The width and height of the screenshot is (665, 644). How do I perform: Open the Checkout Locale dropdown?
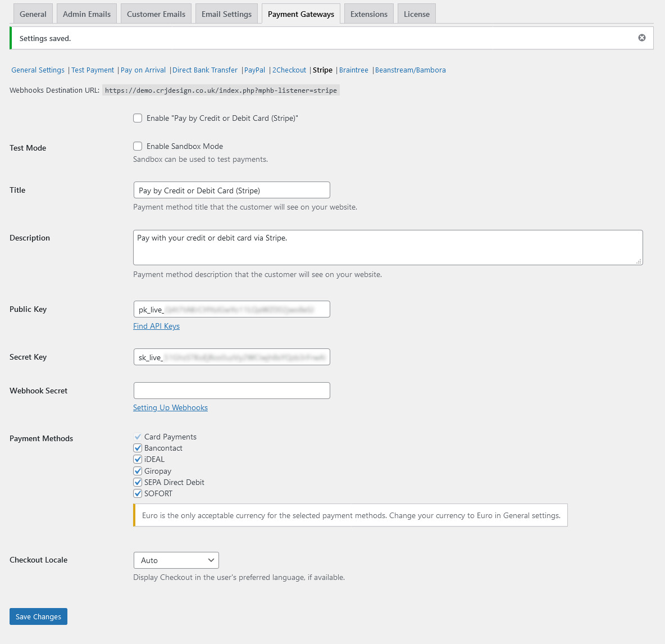(176, 560)
